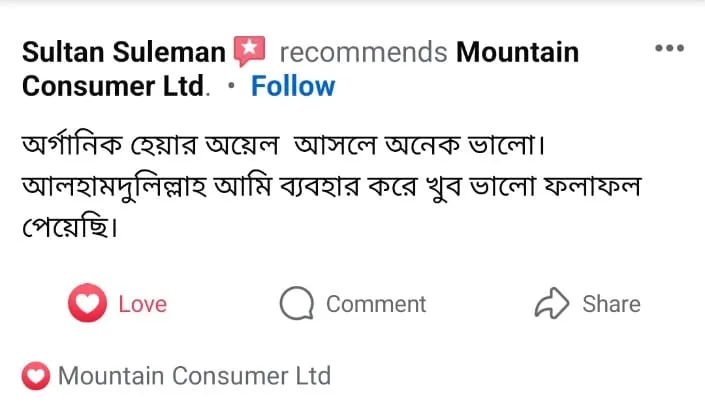Screen dimensions: 705x413
Task: Click the Comment speech bubble icon
Action: (297, 304)
